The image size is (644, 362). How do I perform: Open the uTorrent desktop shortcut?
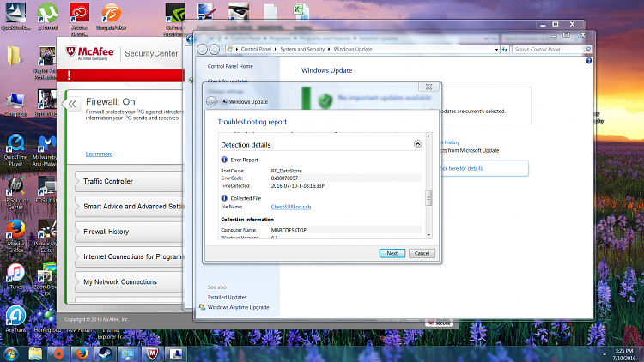point(47,16)
